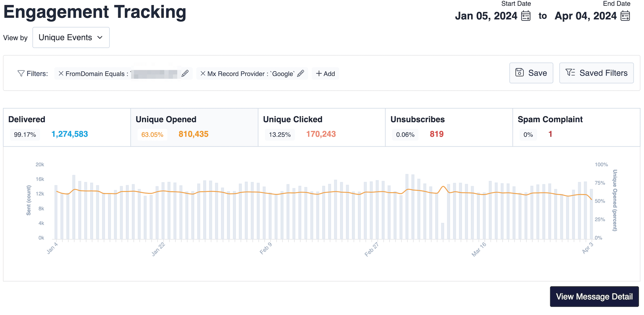Click View Message Detail button
Screen dimensions: 644x315
point(594,297)
